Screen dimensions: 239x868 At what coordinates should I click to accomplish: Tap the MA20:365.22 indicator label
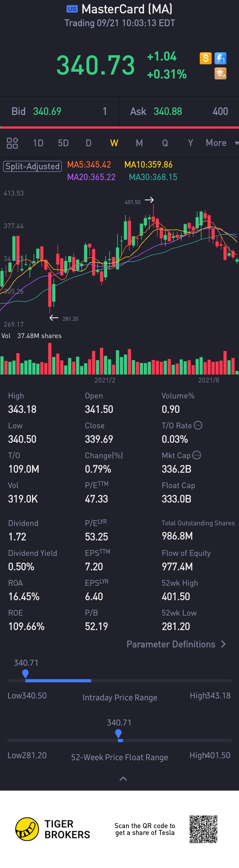[x=91, y=177]
